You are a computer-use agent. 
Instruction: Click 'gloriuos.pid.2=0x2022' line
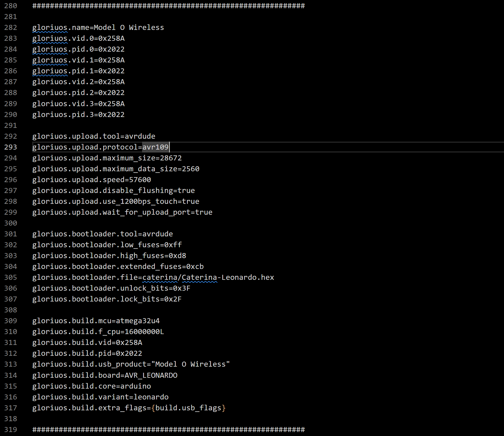point(78,93)
